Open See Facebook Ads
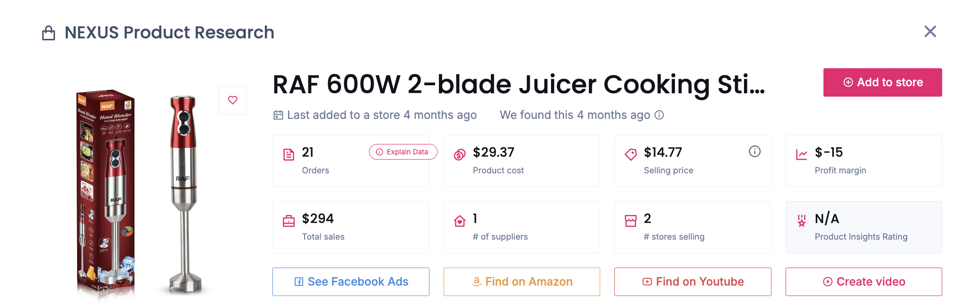The image size is (980, 305). click(351, 282)
